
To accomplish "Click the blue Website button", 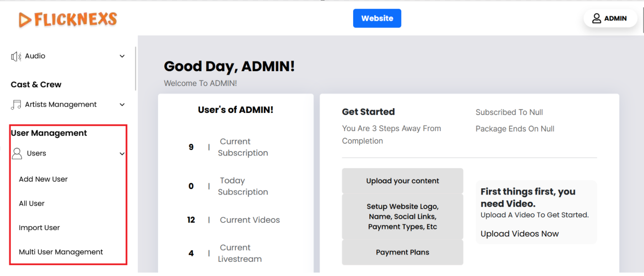I will pos(377,19).
